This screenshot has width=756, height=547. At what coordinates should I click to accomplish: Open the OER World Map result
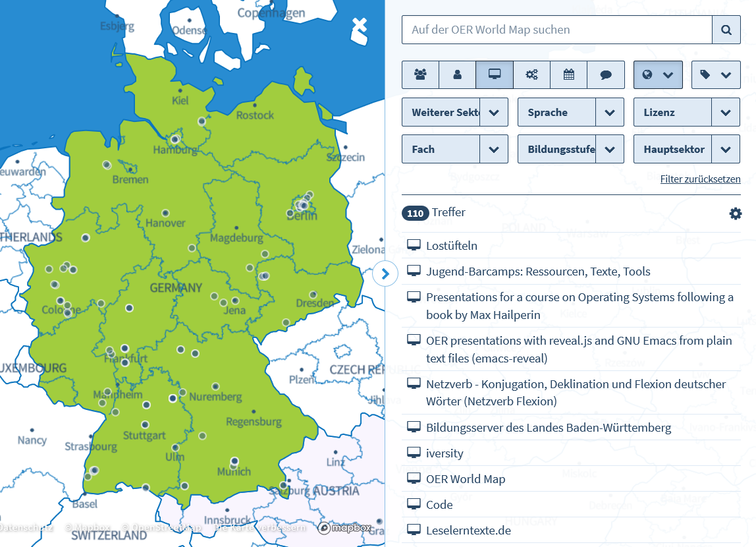pyautogui.click(x=466, y=479)
